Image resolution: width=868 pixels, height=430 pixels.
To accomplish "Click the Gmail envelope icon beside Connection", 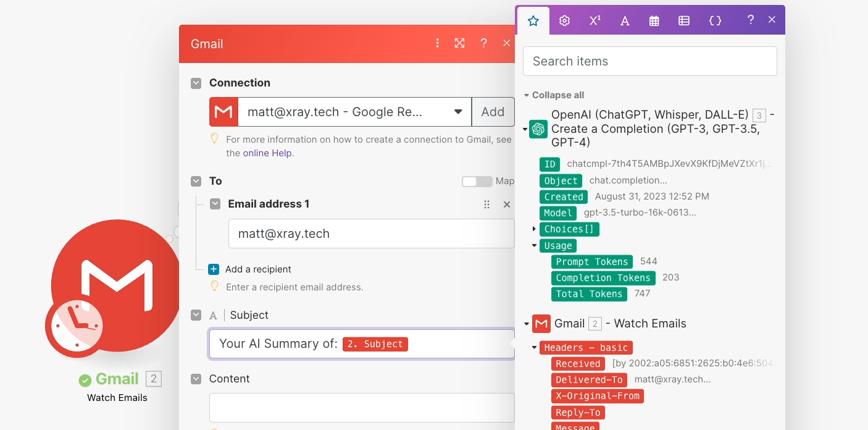I will click(223, 112).
